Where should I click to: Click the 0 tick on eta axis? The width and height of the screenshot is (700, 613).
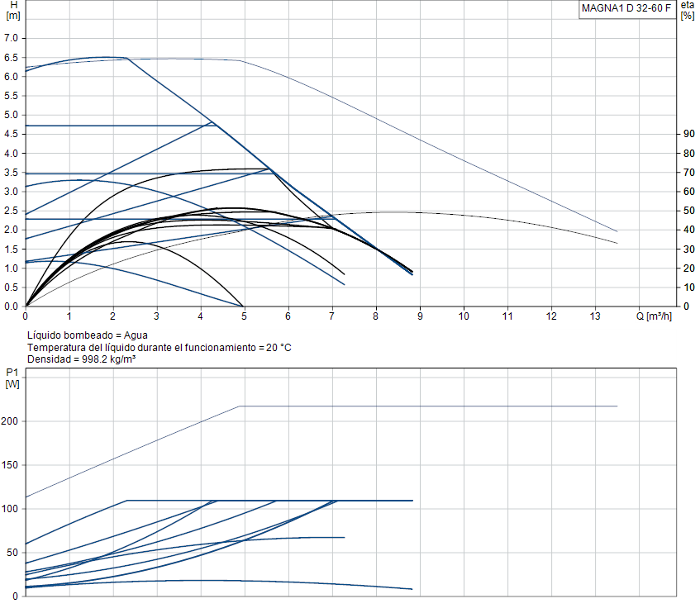[x=687, y=306]
